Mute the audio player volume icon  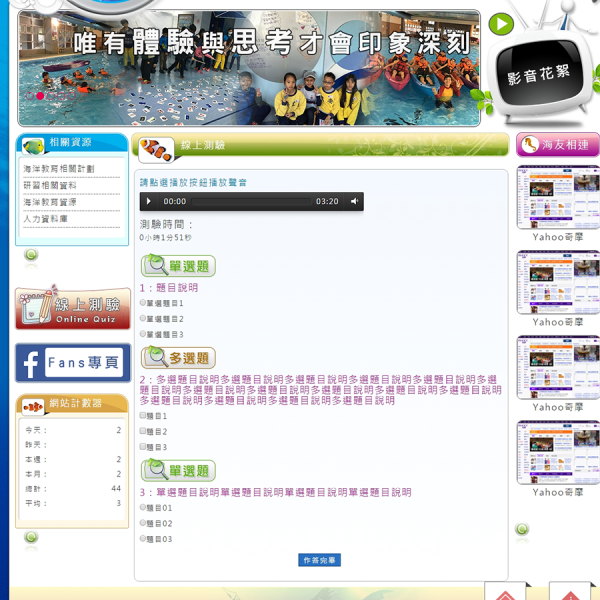(x=354, y=201)
